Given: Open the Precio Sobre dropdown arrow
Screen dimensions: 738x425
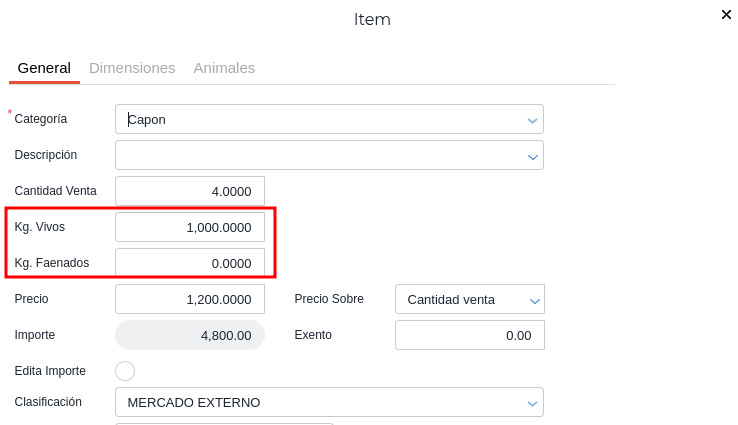Looking at the screenshot, I should [535, 300].
